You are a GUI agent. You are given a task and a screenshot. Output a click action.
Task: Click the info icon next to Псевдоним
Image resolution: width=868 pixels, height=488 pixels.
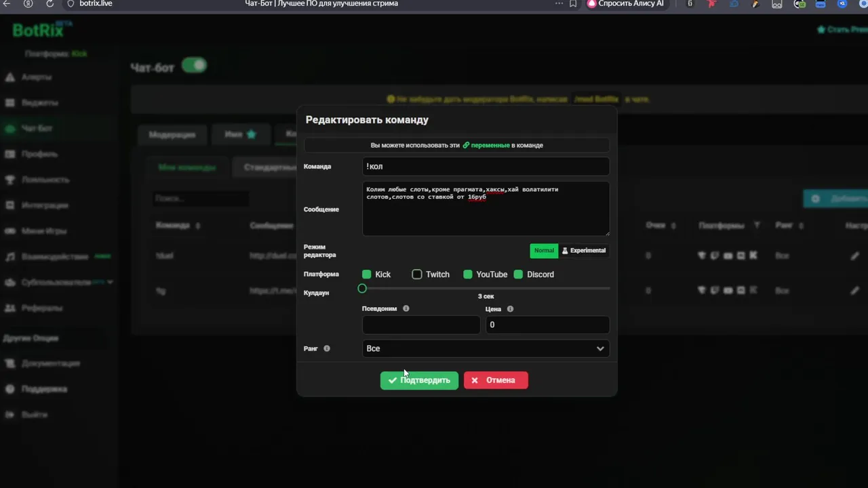tap(406, 309)
